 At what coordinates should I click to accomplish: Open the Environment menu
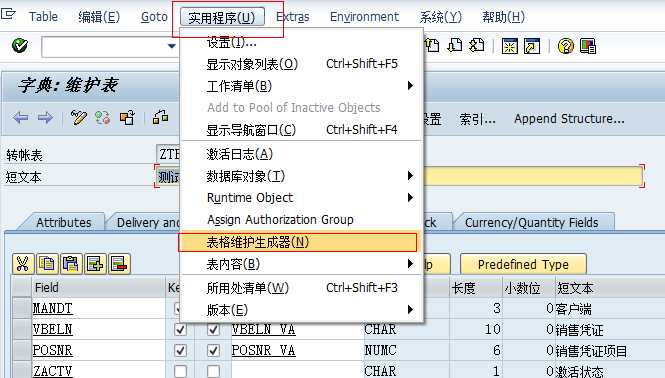[364, 17]
